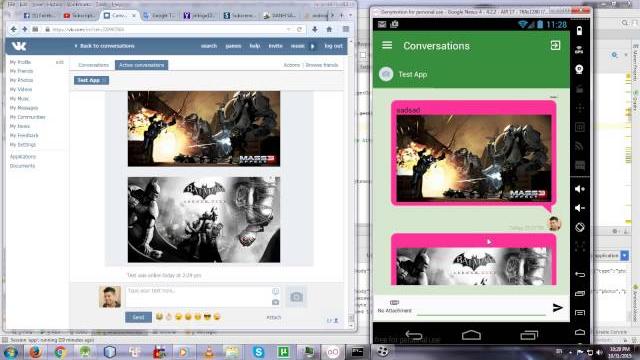Open Batman Arkham City image in VK

pos(204,220)
